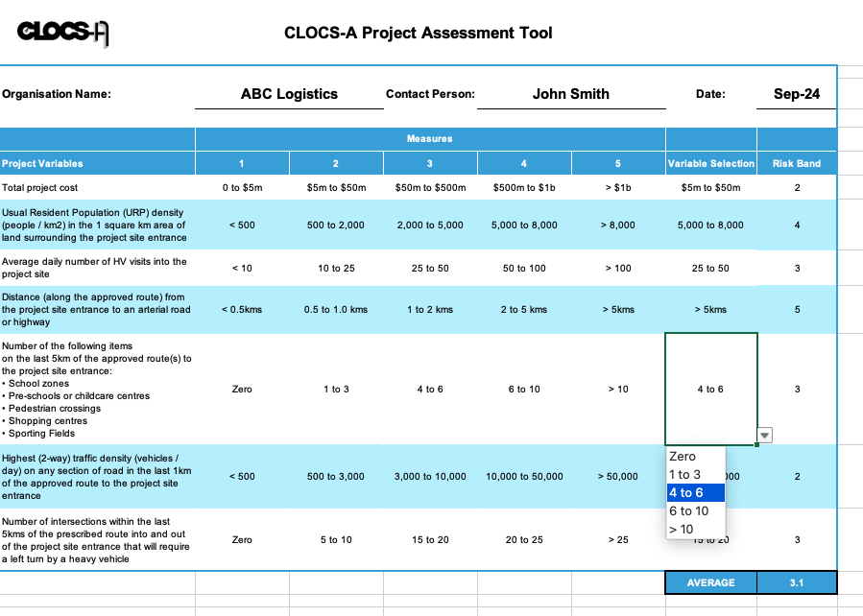The width and height of the screenshot is (863, 616).
Task: Click the "Risk Band" column header
Action: (x=796, y=163)
